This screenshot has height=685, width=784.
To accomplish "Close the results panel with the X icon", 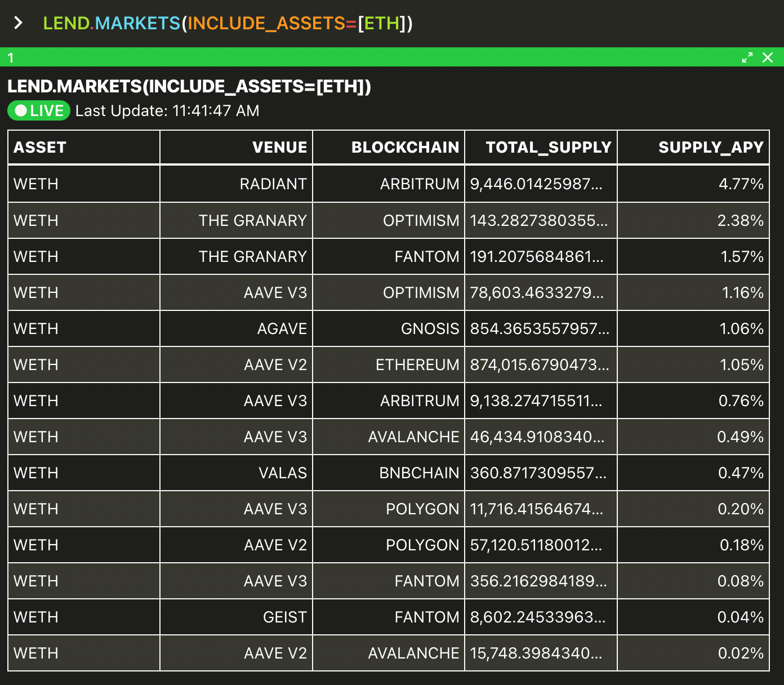I will [x=768, y=57].
